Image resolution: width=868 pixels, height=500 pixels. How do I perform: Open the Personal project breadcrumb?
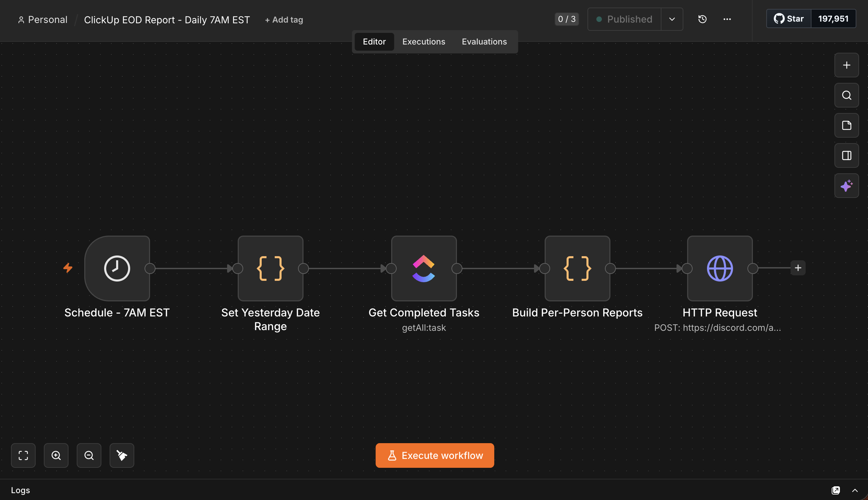42,20
